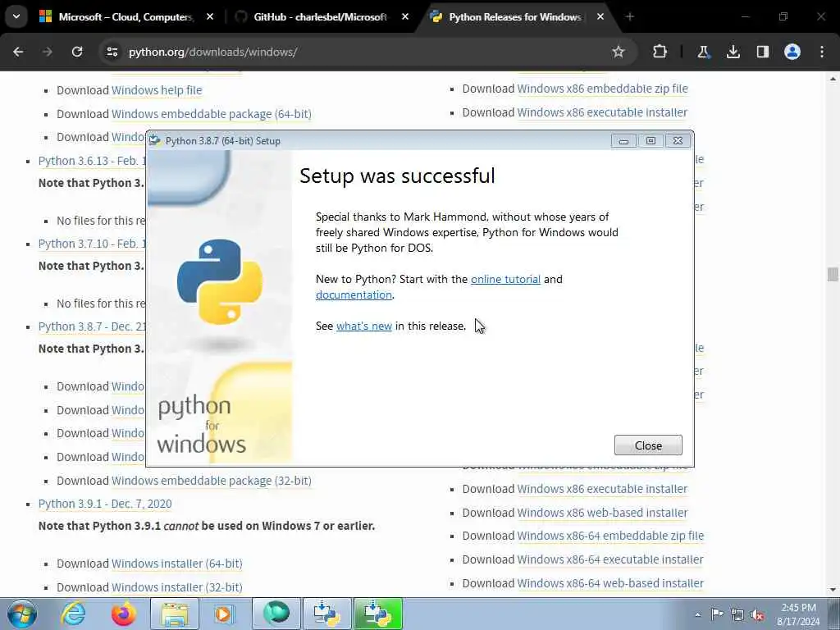The width and height of the screenshot is (840, 630).
Task: Close the GitHub tab
Action: 405,17
